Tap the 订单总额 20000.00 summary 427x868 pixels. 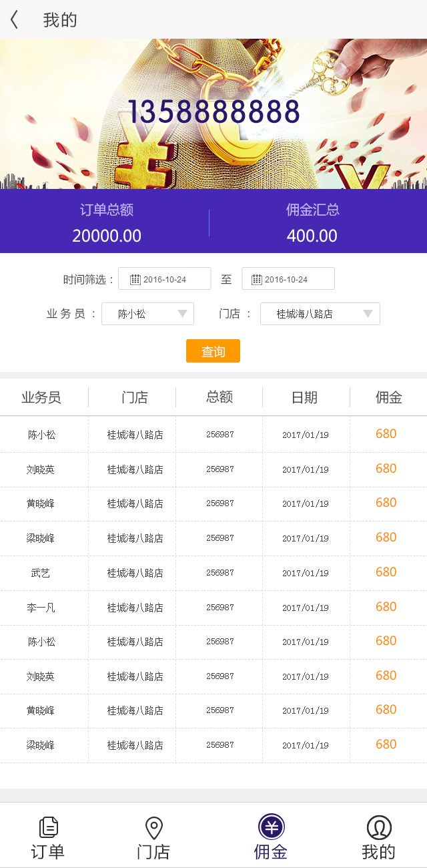click(107, 222)
